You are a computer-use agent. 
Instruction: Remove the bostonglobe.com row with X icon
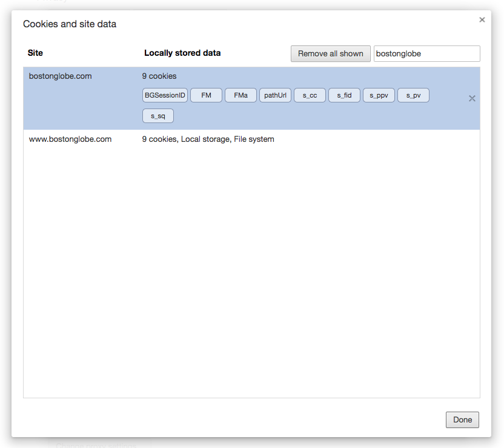tap(472, 98)
